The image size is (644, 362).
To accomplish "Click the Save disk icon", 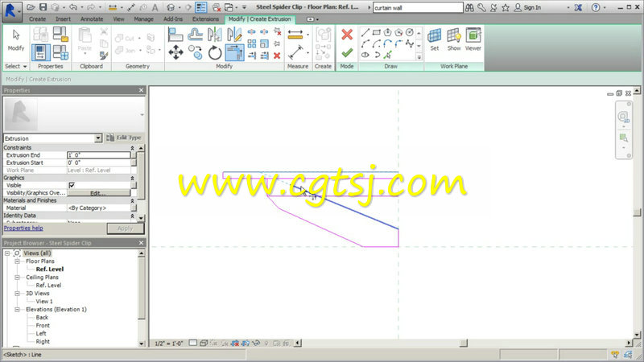I will (x=43, y=7).
